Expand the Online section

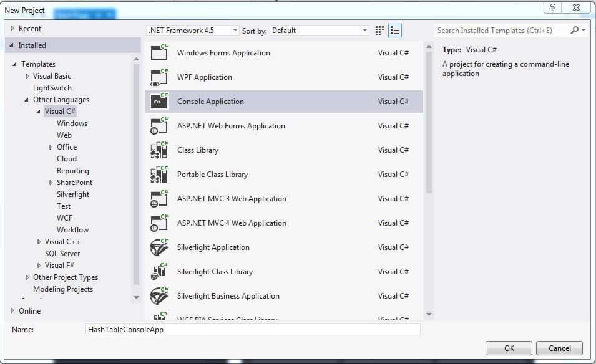tap(12, 310)
